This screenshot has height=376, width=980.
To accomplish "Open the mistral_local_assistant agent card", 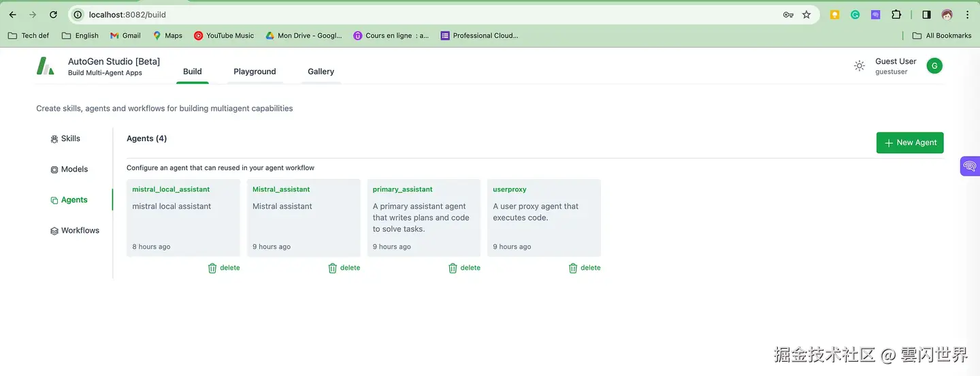I will pos(183,218).
